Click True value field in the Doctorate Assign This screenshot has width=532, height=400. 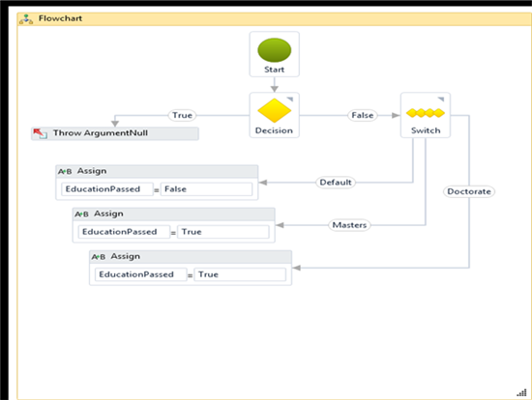point(240,274)
